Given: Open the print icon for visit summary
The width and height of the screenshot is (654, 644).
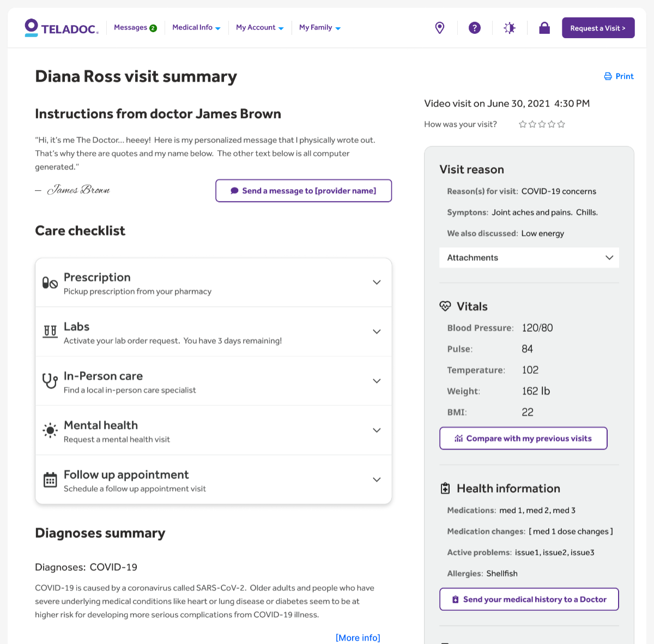Looking at the screenshot, I should click(607, 76).
